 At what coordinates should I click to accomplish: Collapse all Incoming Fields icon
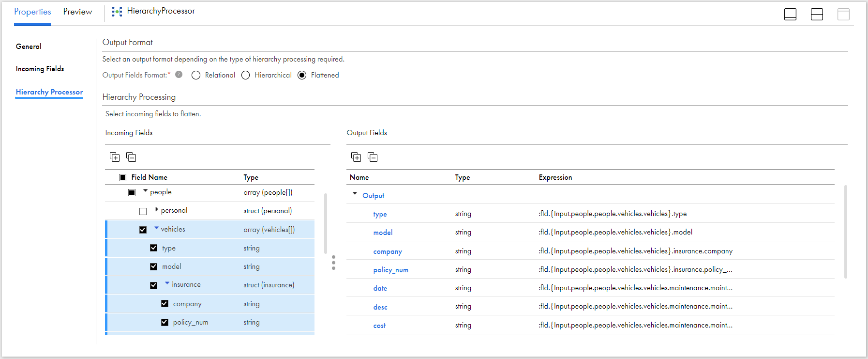tap(131, 157)
